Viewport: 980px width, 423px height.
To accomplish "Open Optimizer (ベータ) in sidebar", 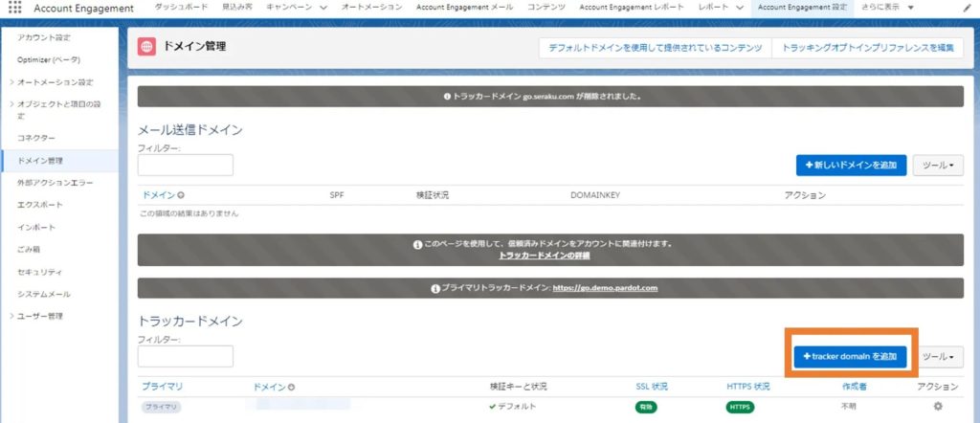I will (x=48, y=59).
